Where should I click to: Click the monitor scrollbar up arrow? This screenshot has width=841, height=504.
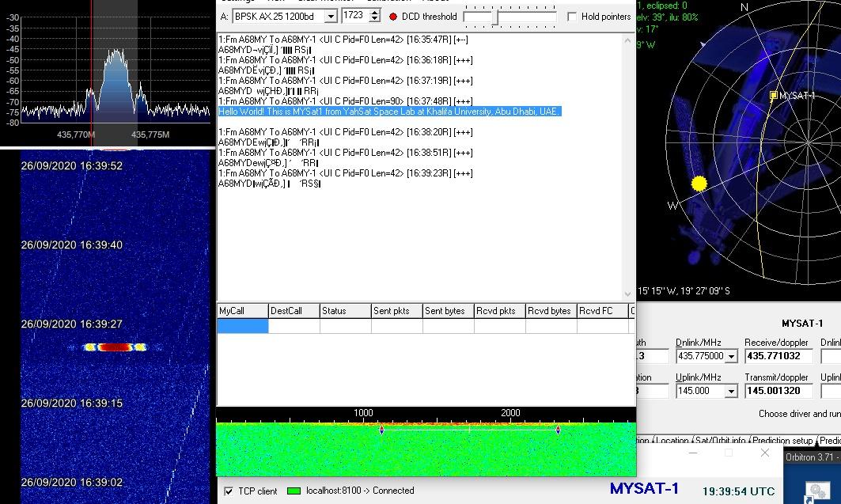[x=627, y=40]
